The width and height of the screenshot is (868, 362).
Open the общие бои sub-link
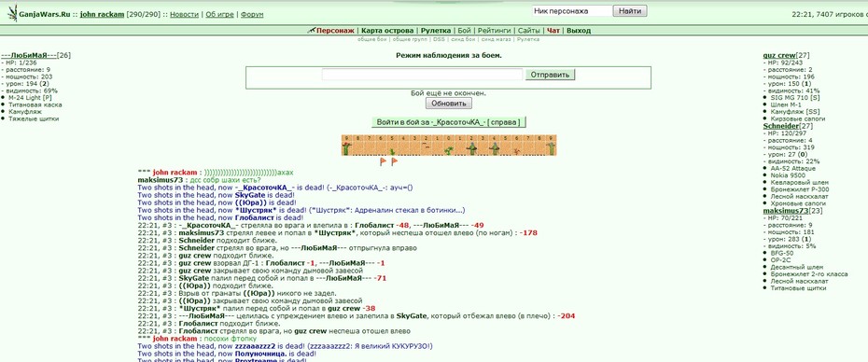click(373, 39)
